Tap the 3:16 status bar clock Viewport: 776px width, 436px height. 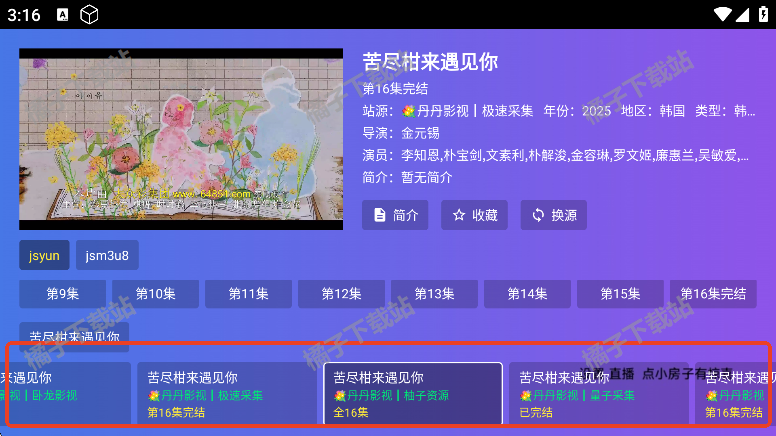click(x=23, y=15)
